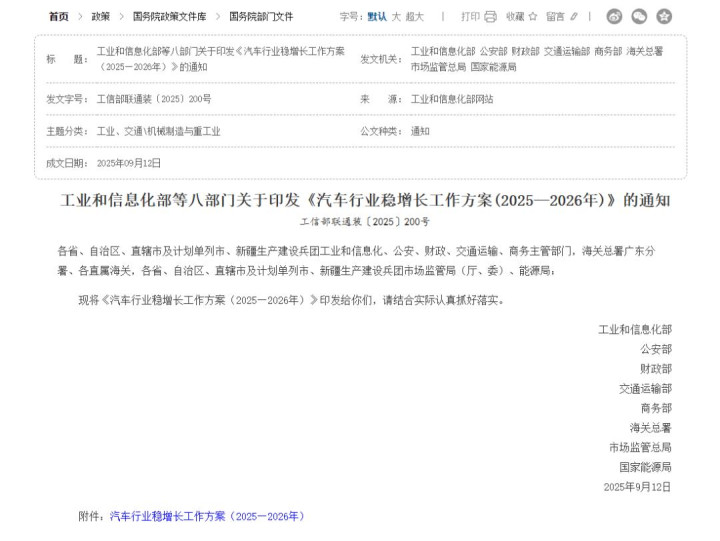Open 国务院政策文件库 breadcrumb link
This screenshot has width=720, height=541.
click(x=169, y=17)
